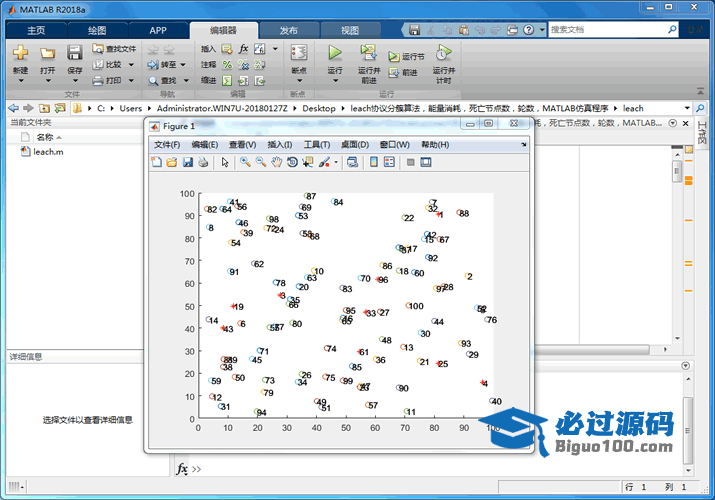The height and width of the screenshot is (500, 715).
Task: Open brush color dropdown arrow in Figure 1
Action: tap(336, 162)
